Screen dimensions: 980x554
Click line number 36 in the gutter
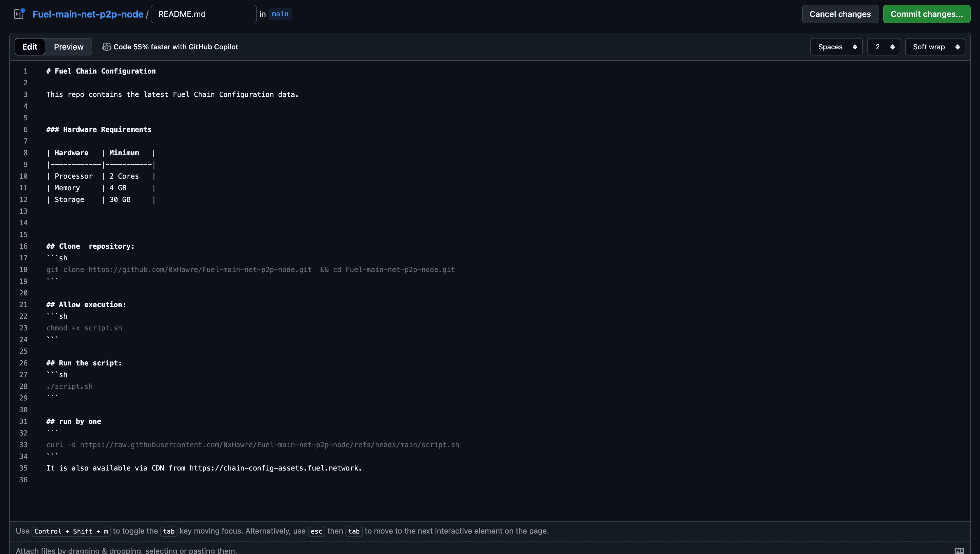pos(23,480)
